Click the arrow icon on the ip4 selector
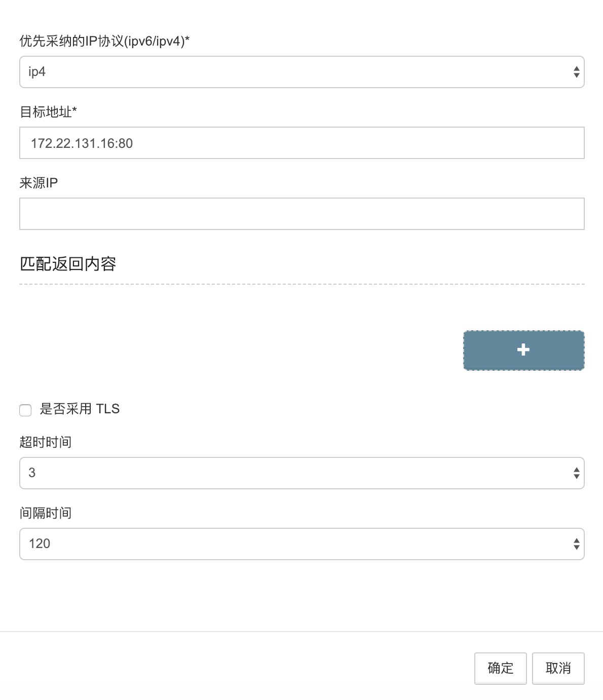This screenshot has width=603, height=700. 576,72
